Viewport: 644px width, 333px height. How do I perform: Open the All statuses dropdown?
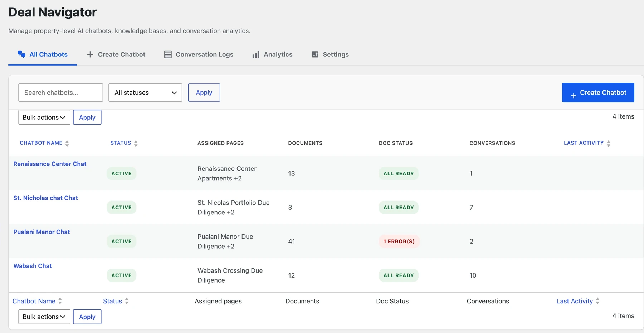[145, 93]
